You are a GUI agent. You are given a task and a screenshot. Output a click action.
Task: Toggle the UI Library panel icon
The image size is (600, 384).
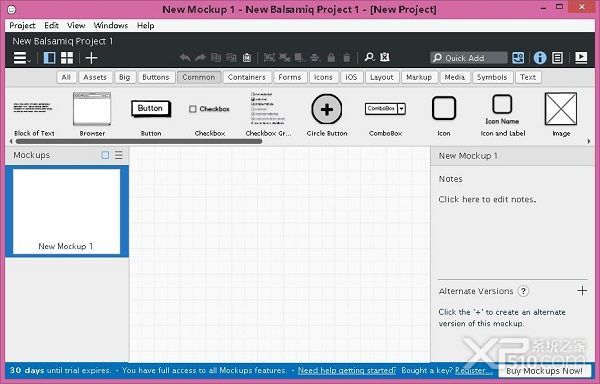pos(518,58)
